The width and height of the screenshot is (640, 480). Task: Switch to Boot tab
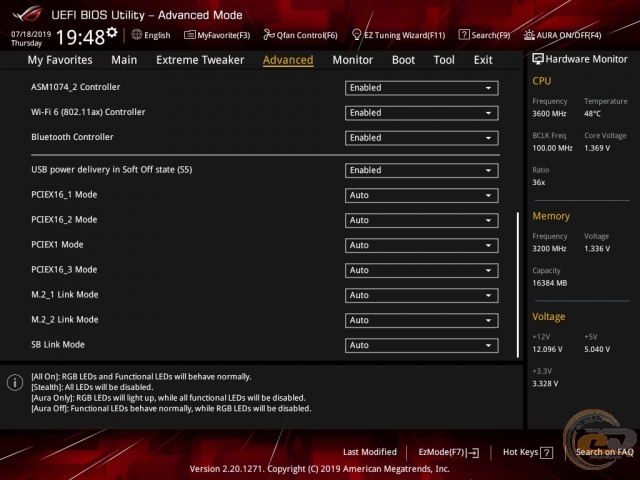[x=403, y=60]
